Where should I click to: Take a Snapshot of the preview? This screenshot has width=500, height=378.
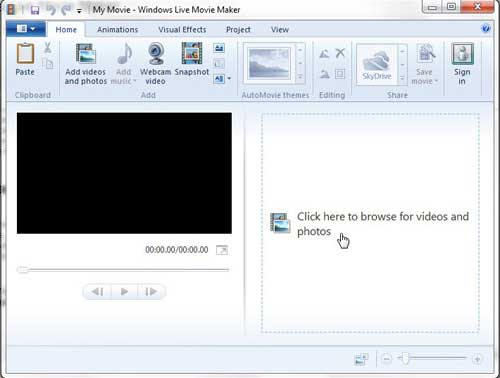192,59
